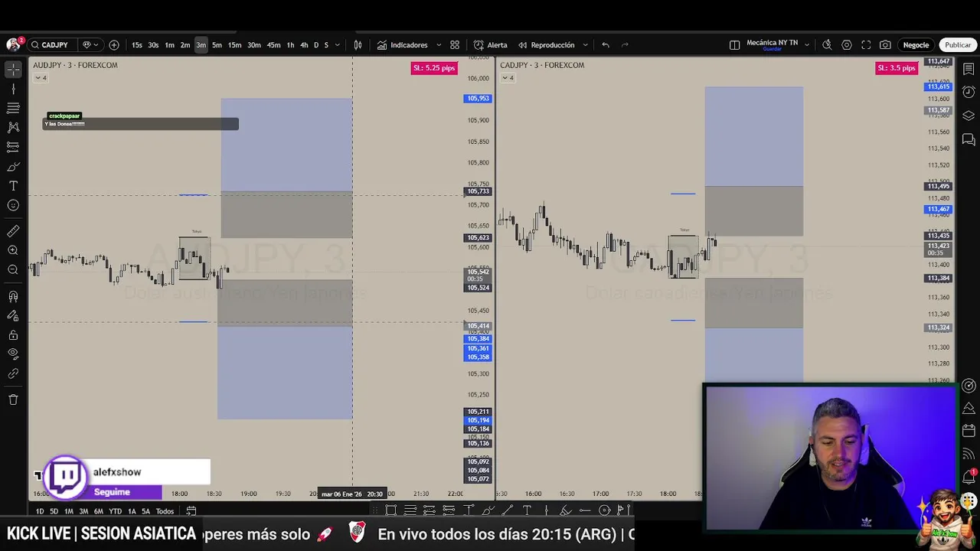Viewport: 980px width, 551px height.
Task: Toggle keep drawing mode pencil-lock icon
Action: [13, 315]
